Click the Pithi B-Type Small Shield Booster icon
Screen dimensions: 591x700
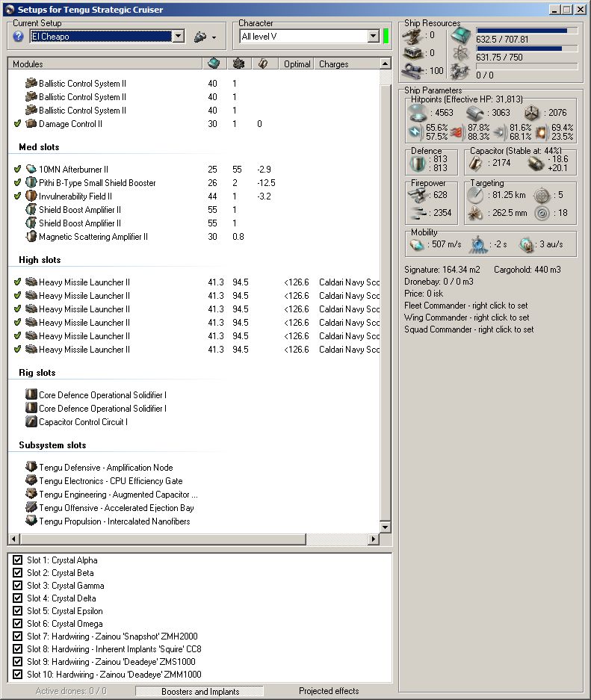click(x=31, y=182)
